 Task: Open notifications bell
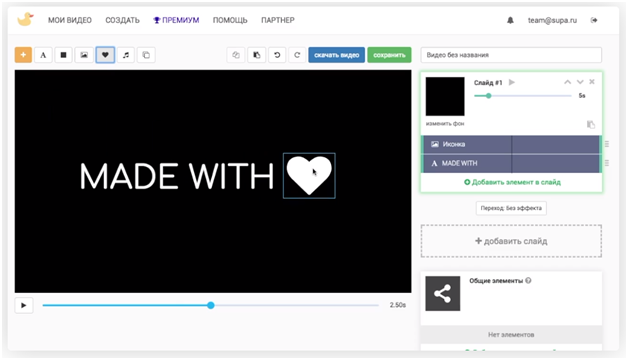(x=510, y=20)
